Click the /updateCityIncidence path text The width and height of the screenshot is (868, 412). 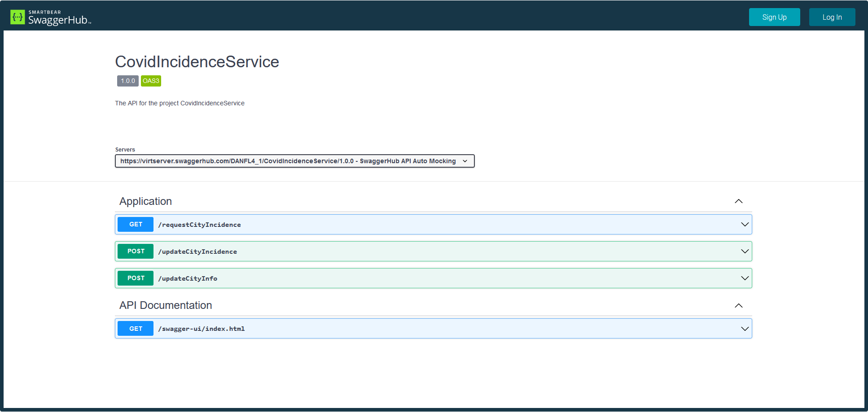click(x=197, y=252)
